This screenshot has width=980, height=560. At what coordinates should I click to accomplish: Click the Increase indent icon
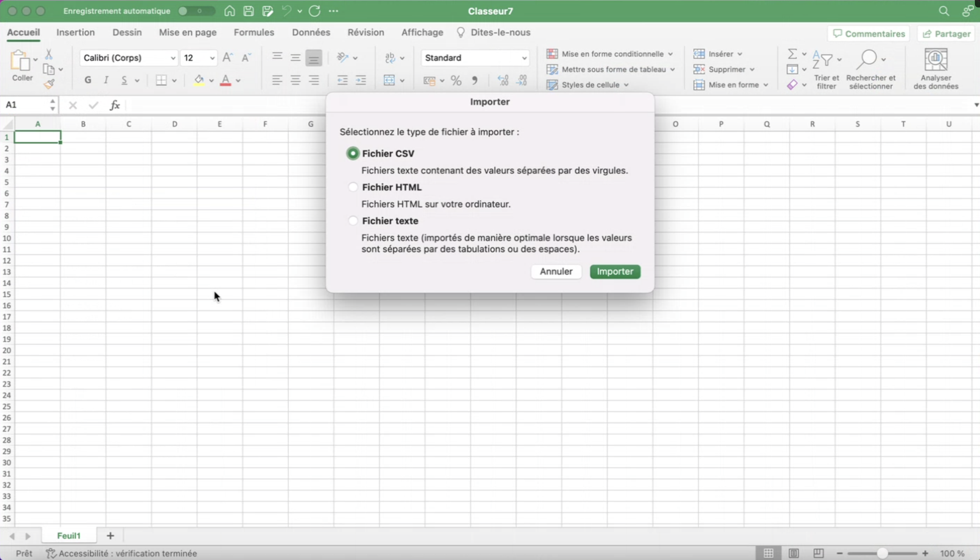360,80
